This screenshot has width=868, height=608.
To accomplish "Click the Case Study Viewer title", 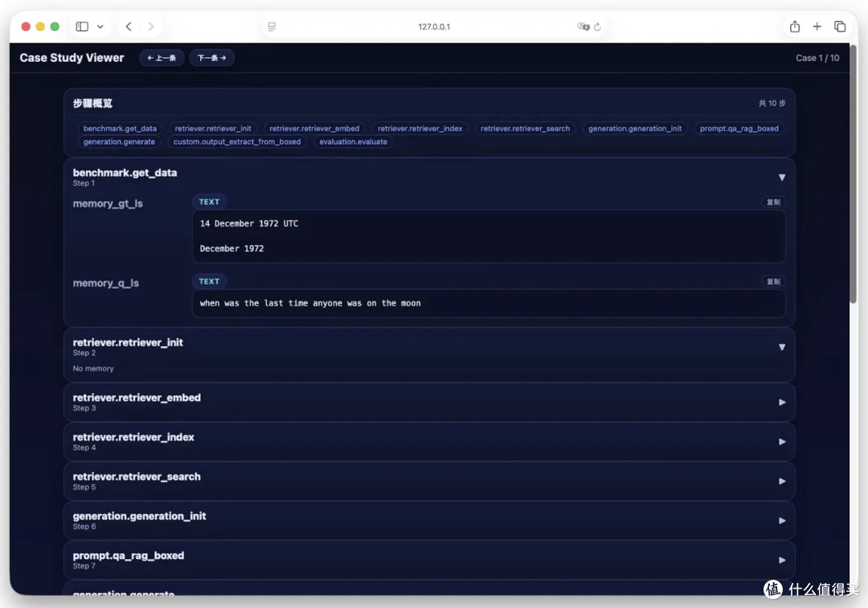I will pyautogui.click(x=72, y=58).
